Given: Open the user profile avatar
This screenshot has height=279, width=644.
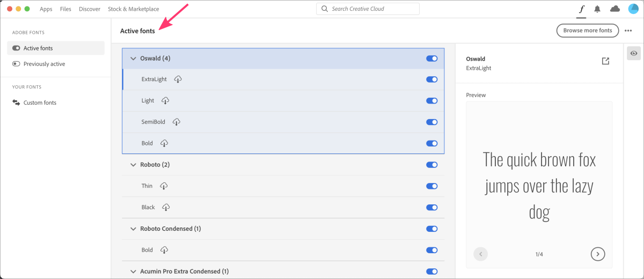Looking at the screenshot, I should 633,9.
